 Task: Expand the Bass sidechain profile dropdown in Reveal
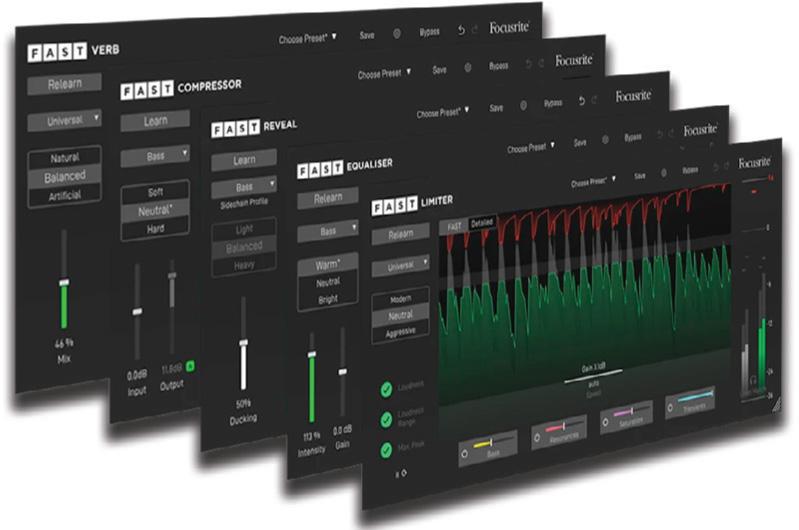tap(245, 187)
